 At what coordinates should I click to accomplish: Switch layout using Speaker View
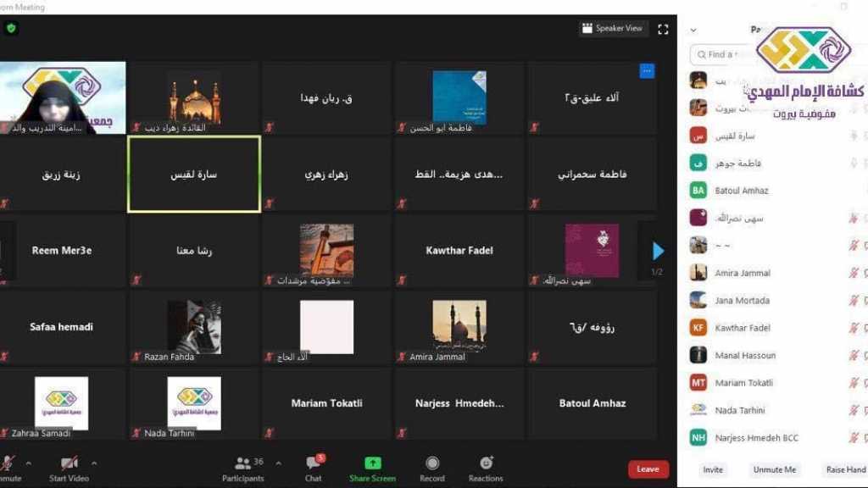(x=614, y=29)
